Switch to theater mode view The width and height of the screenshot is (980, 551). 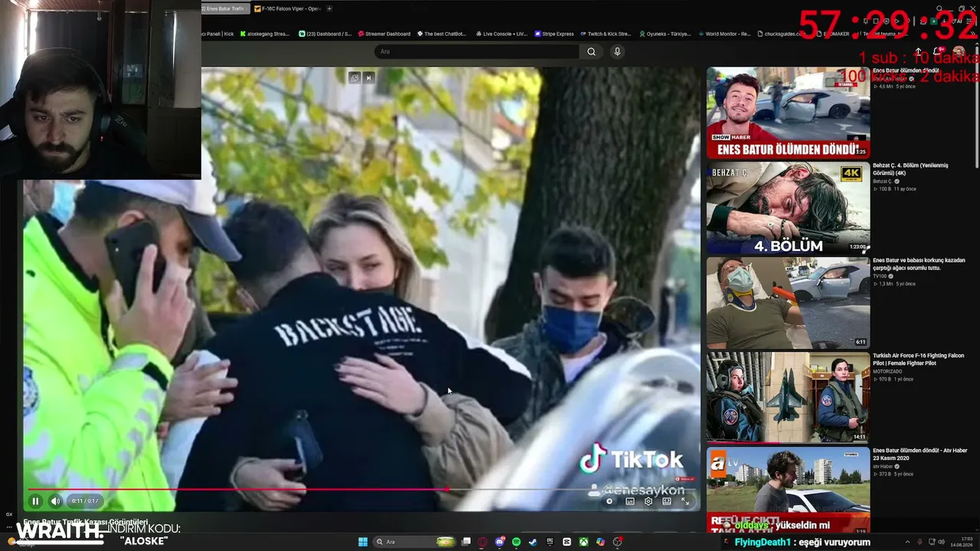667,501
